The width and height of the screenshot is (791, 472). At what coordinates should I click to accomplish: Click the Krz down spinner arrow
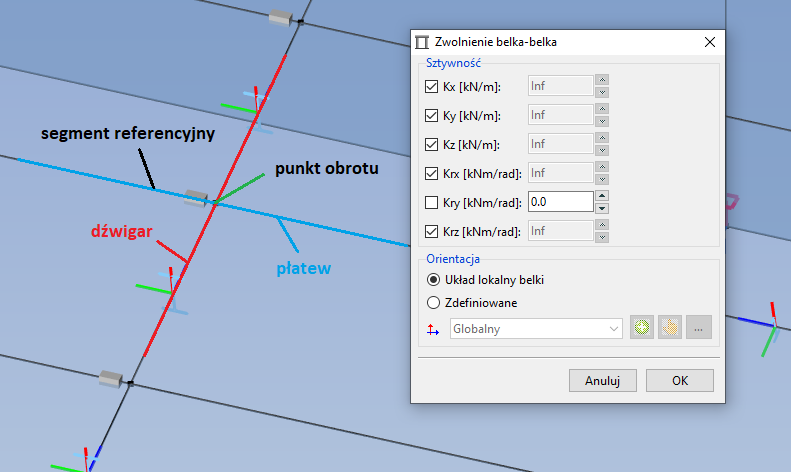pyautogui.click(x=602, y=237)
